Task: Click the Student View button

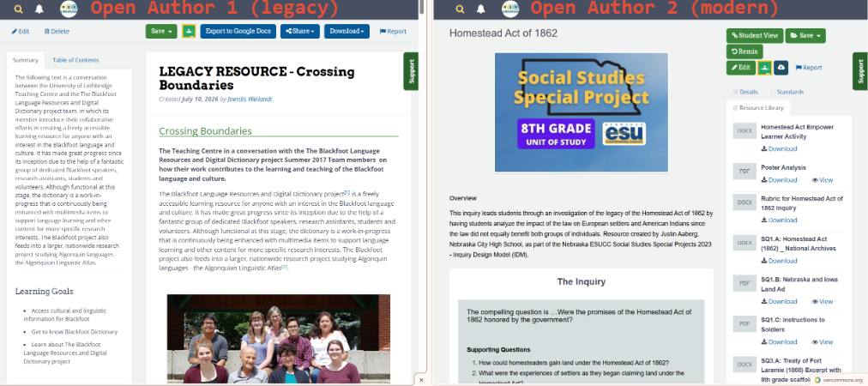Action: [755, 36]
